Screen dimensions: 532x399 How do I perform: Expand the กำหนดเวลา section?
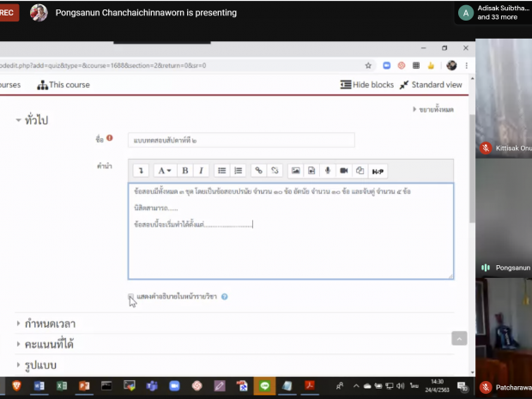50,323
